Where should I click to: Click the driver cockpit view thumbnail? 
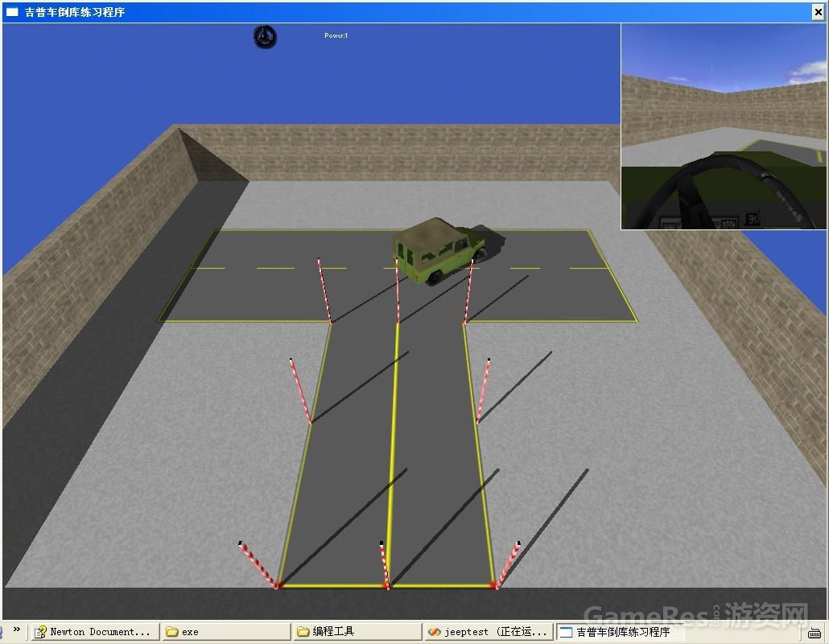click(x=724, y=126)
